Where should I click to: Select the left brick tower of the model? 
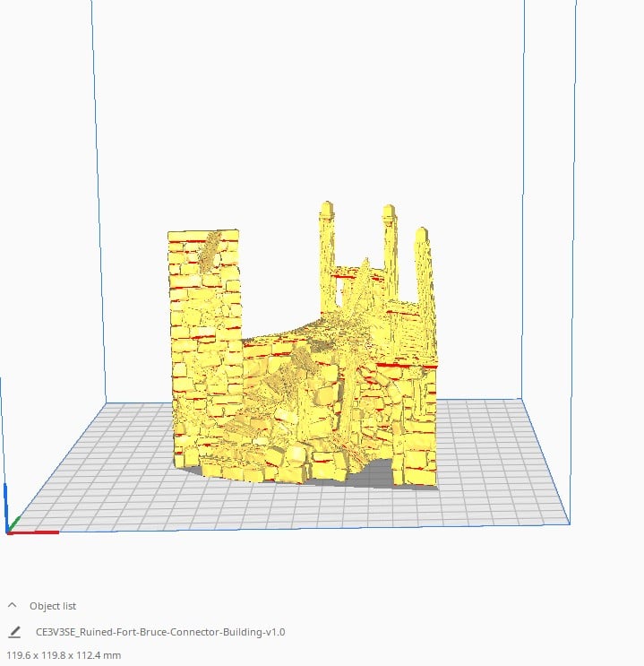click(204, 341)
